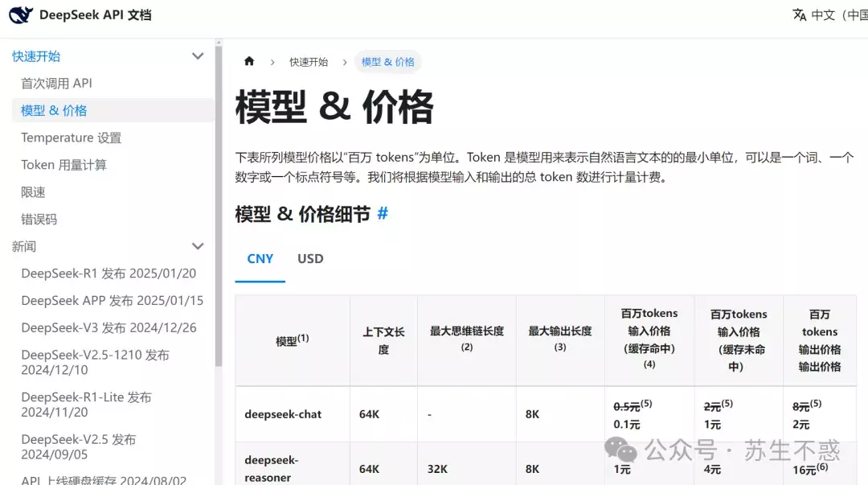
Task: Click 快速开始 sidebar category label
Action: click(36, 56)
